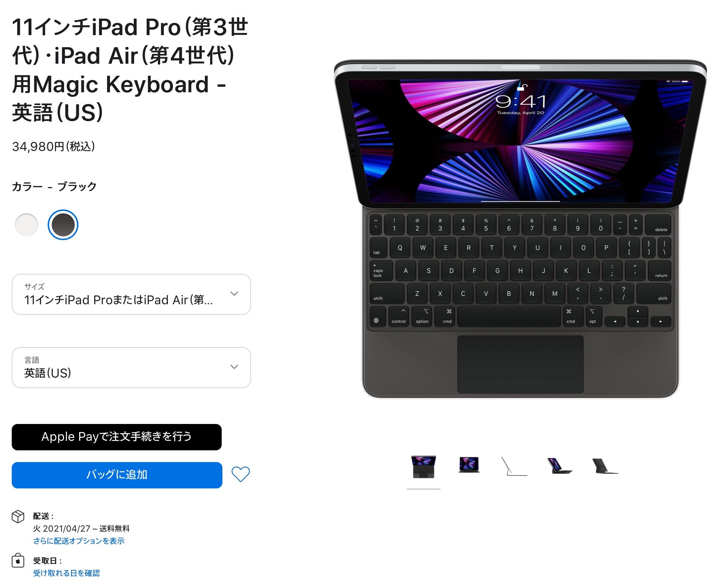Screen dimensions: 727x588
Task: Show second thumbnail with iPad front view
Action: (469, 465)
